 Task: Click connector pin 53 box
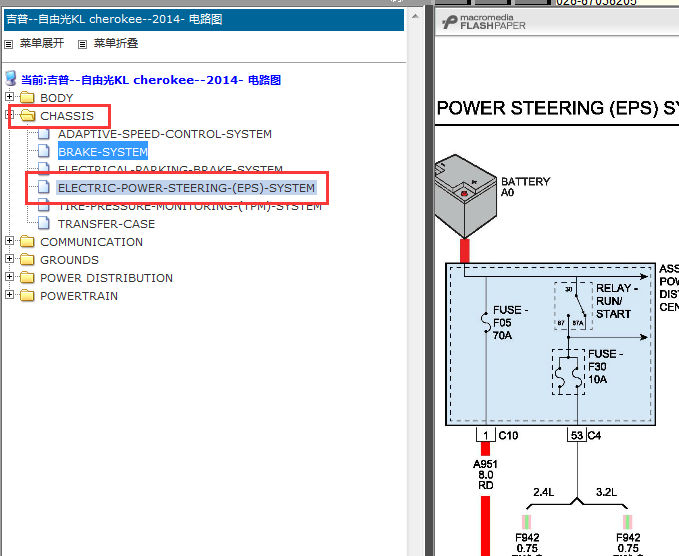coord(577,435)
